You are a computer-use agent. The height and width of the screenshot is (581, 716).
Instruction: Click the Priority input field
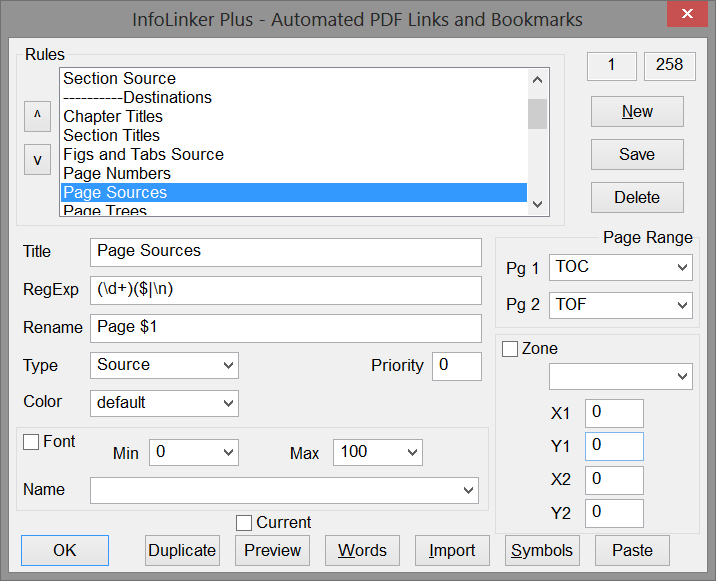coord(457,366)
